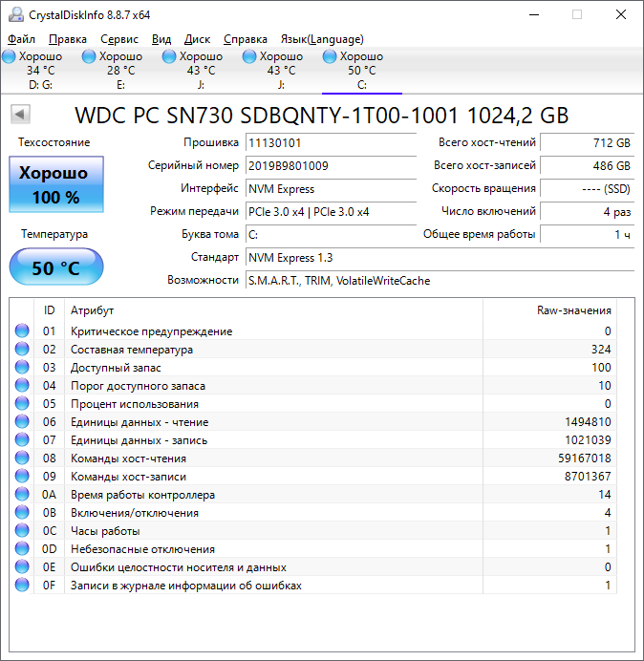Select disk E: at 28 °C
The width and height of the screenshot is (644, 661).
click(x=120, y=70)
